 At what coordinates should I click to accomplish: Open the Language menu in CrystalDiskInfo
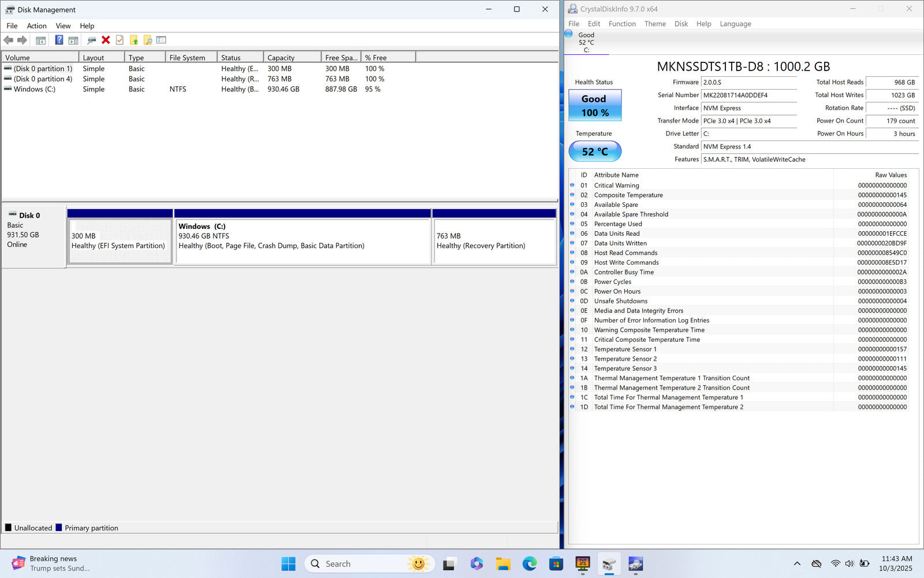[735, 24]
